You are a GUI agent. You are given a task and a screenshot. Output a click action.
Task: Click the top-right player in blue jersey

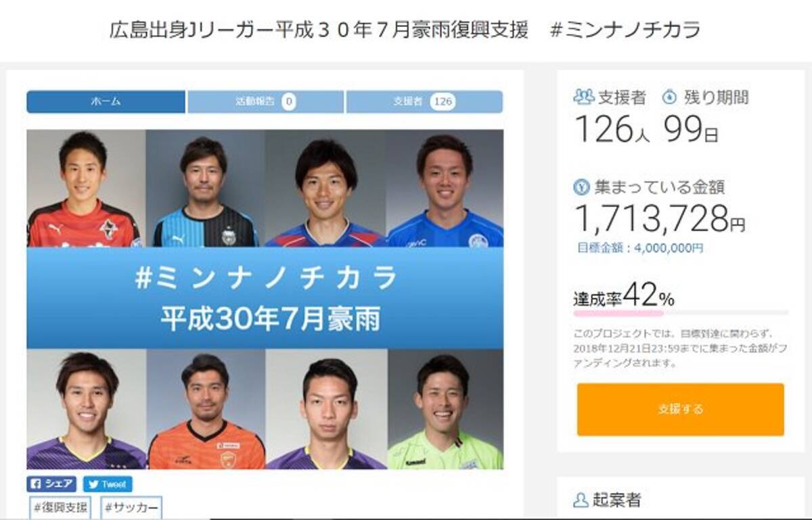445,189
